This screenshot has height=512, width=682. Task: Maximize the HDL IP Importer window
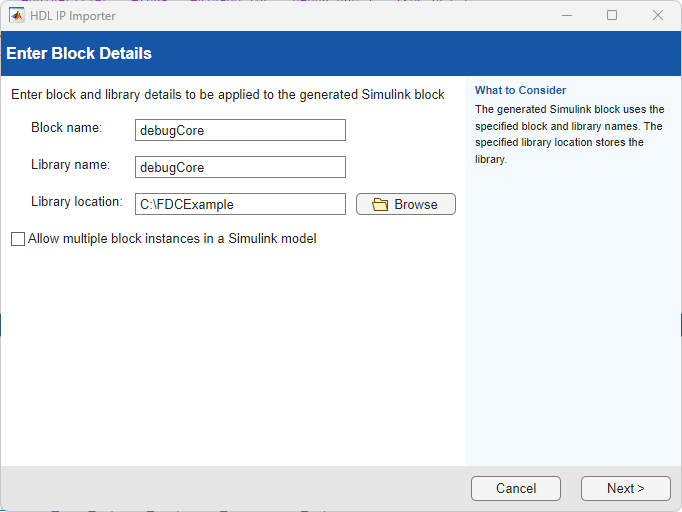612,15
